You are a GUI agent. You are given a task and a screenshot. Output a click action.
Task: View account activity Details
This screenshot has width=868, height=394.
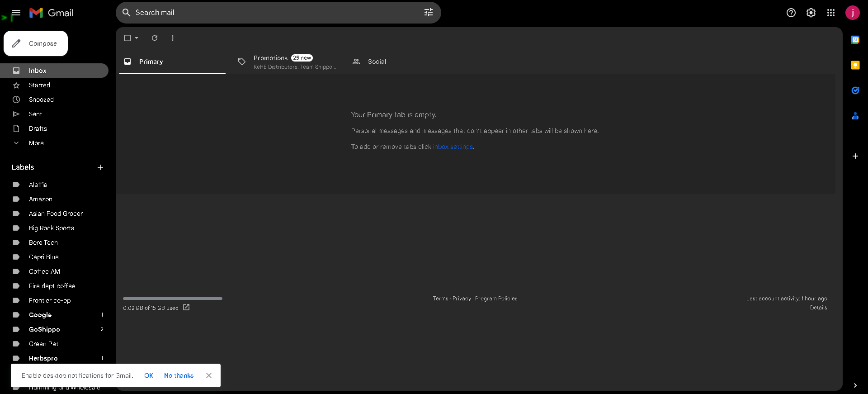pyautogui.click(x=818, y=308)
